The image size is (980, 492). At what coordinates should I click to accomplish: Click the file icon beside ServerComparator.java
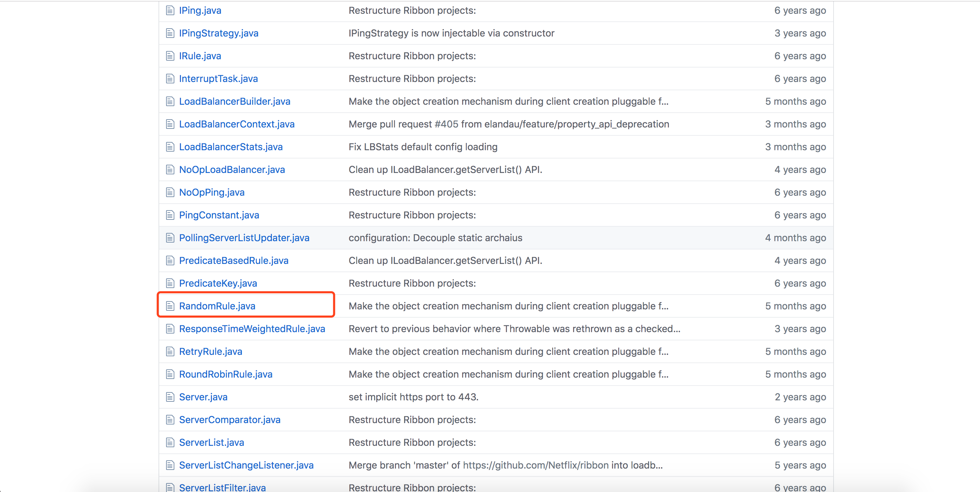170,420
